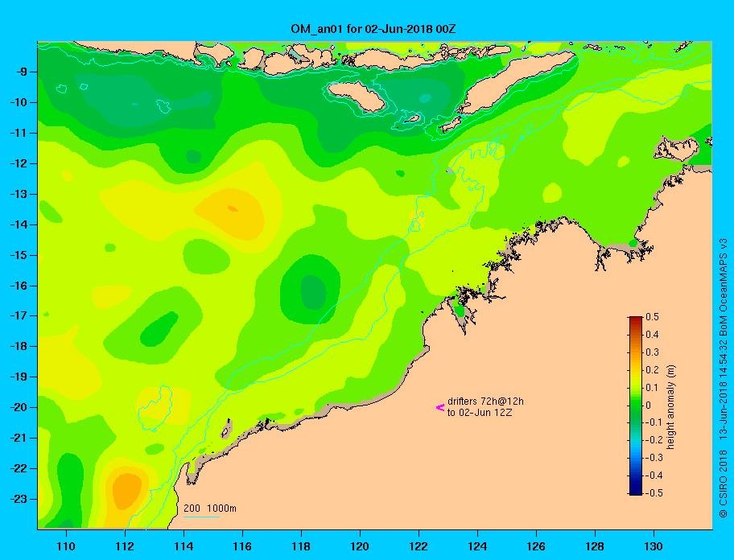
Task: Click the CSIRO 2018 BoM OceanMAPS copyright text
Action: [724, 378]
